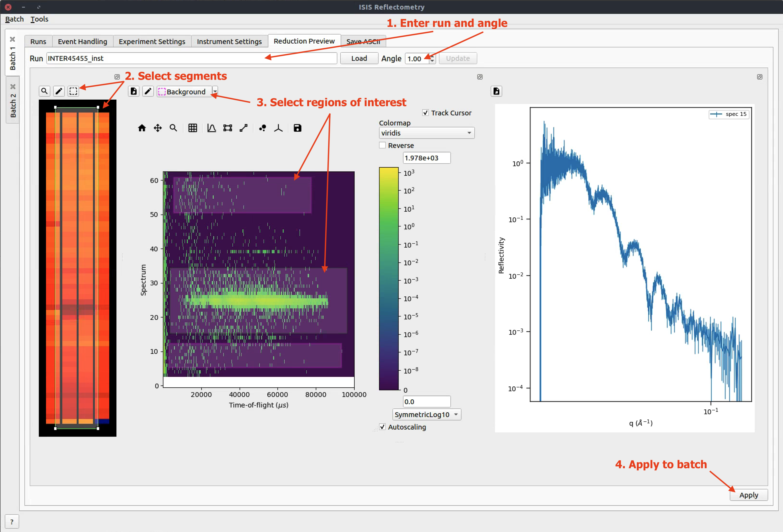783x532 pixels.
Task: Toggle the grid icon on the plot toolbar
Action: pyautogui.click(x=192, y=128)
